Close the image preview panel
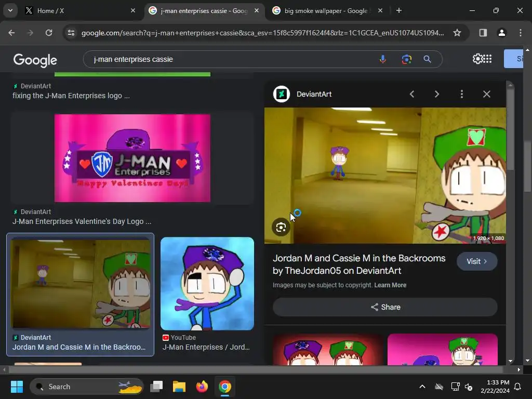532x399 pixels. pyautogui.click(x=486, y=94)
